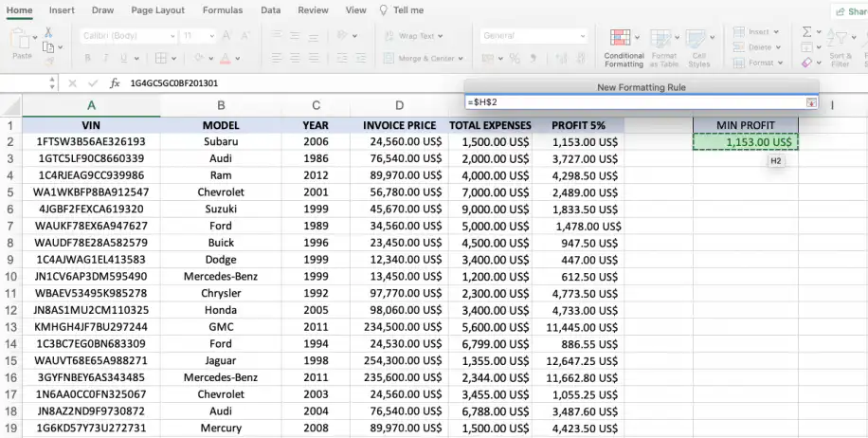Click the formula bar cancel X icon
Image resolution: width=868 pixels, height=438 pixels.
click(x=72, y=83)
